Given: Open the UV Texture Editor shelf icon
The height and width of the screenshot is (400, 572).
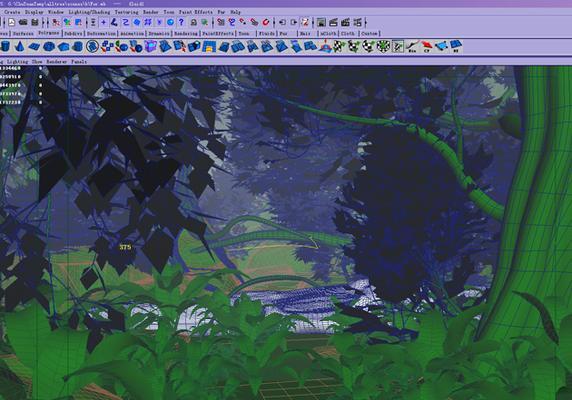Looking at the screenshot, I should (398, 47).
